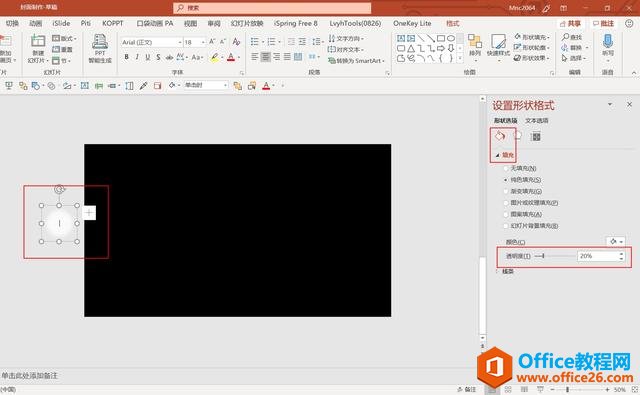Switch to 文本选项 Text Options tab

point(536,121)
